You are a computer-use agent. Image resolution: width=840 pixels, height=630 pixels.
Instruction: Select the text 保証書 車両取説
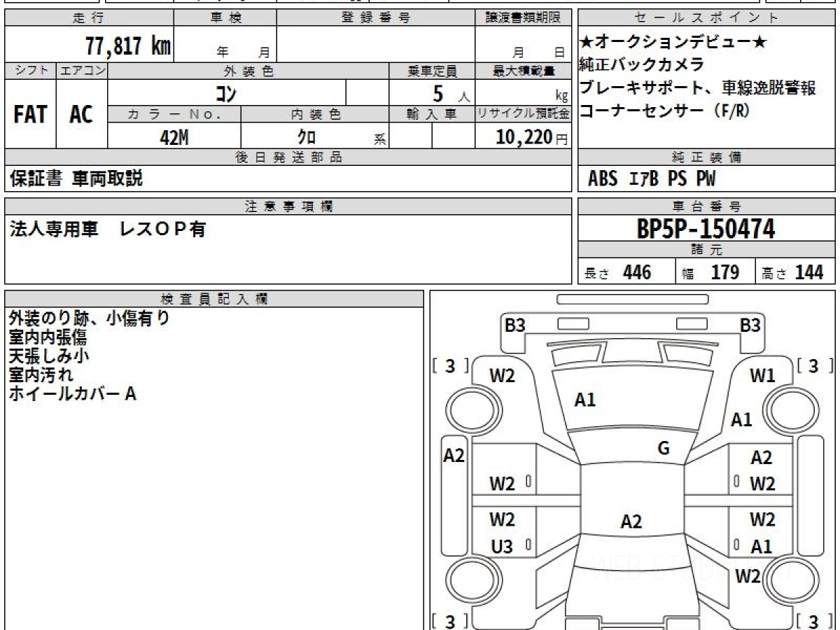click(x=76, y=178)
